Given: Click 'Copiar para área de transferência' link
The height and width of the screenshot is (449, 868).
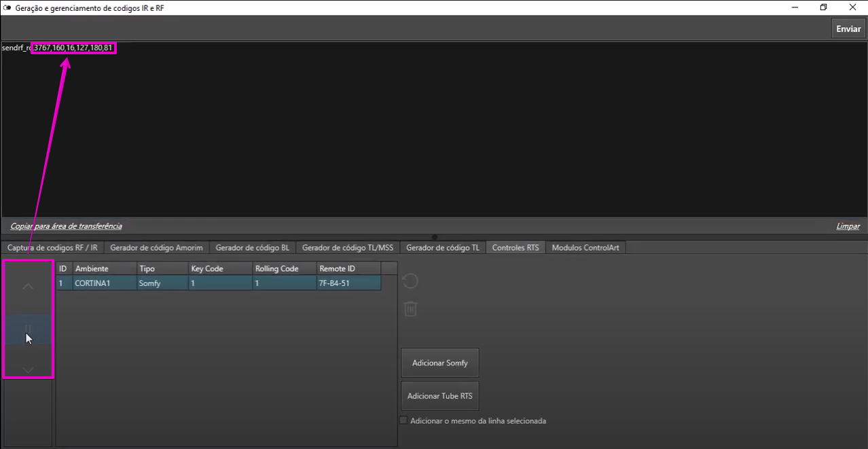Looking at the screenshot, I should (66, 226).
